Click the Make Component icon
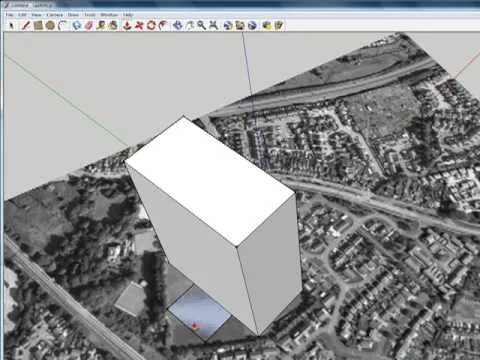480x360 pixels. coord(77,25)
